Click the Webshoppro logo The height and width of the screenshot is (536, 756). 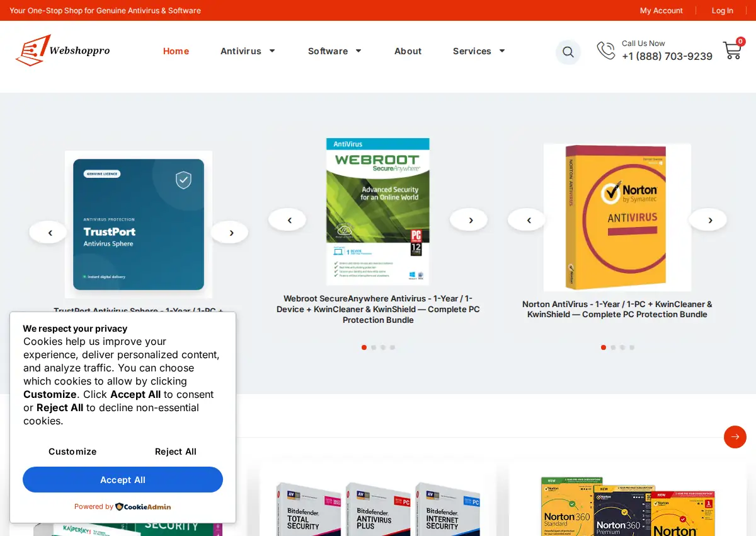(x=63, y=50)
